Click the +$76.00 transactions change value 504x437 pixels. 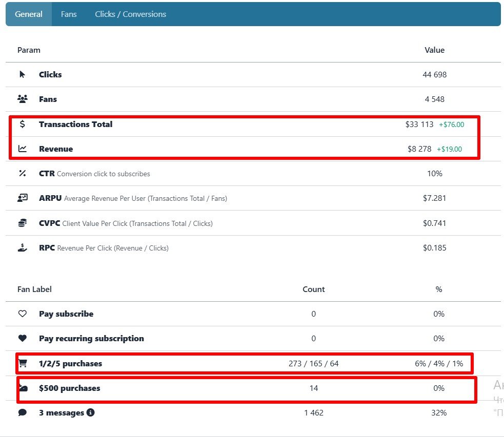coord(452,124)
